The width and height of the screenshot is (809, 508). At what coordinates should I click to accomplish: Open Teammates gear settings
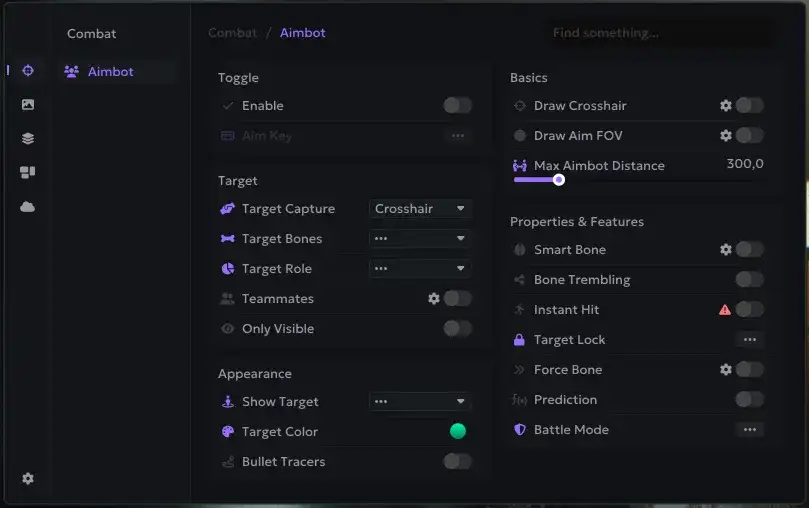pos(434,298)
